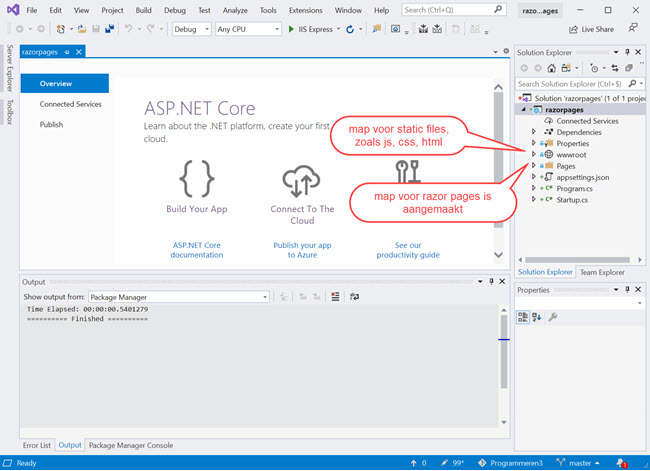
Task: Pin the razorpages tab
Action: pos(67,52)
